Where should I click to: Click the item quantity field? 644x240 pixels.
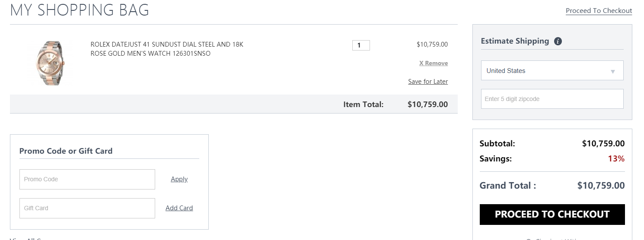click(x=361, y=45)
